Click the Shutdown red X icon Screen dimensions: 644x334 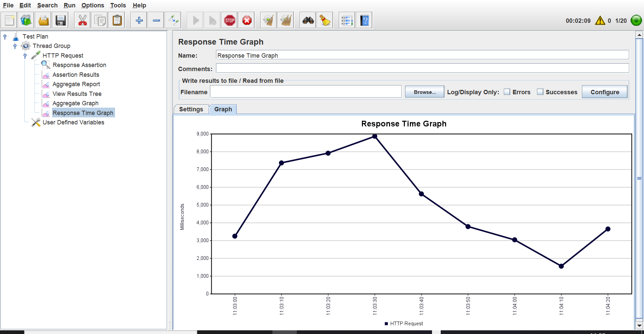pos(247,20)
